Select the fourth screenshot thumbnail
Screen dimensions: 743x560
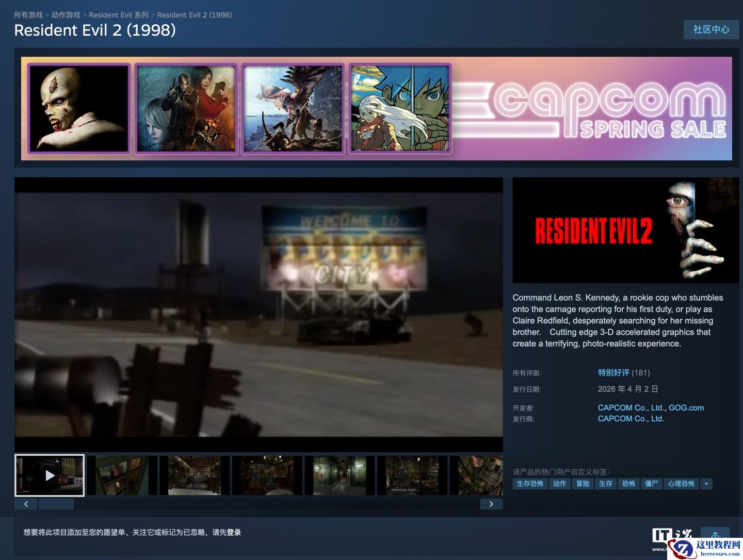[267, 475]
